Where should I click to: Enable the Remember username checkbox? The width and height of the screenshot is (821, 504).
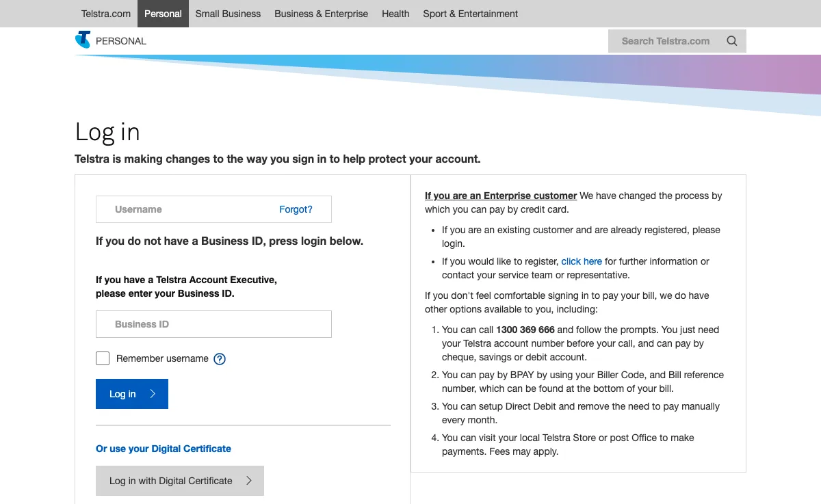102,358
